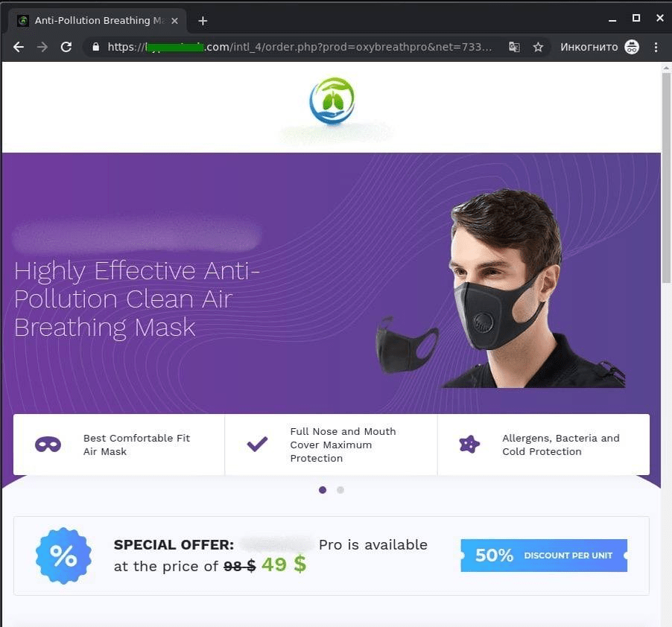672x627 pixels.
Task: Open the browser three-dot menu
Action: [x=656, y=47]
